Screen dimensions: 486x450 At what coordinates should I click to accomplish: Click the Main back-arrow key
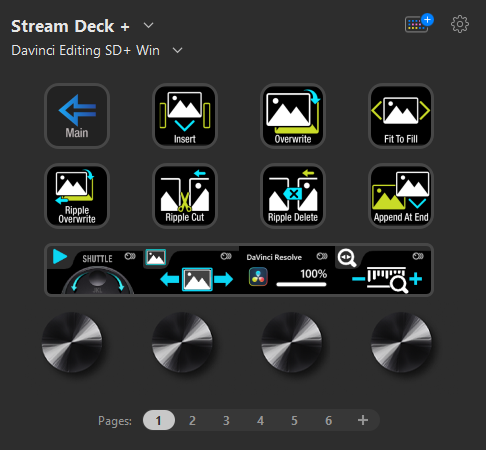tap(77, 116)
